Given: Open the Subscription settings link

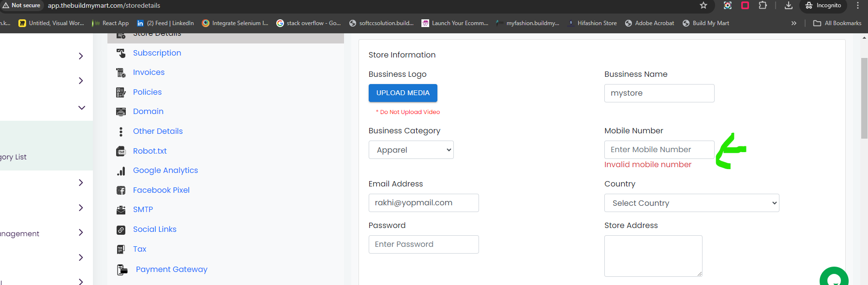Looking at the screenshot, I should [157, 53].
